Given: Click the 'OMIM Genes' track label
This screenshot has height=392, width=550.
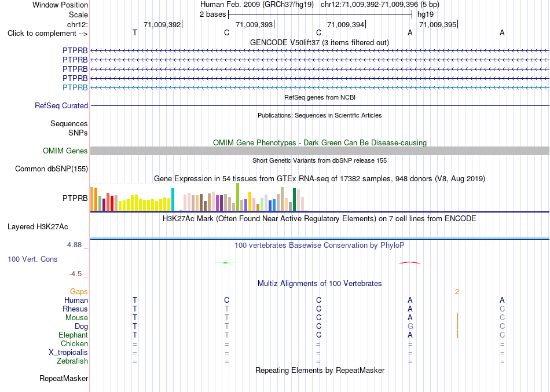Looking at the screenshot, I should coord(65,151).
